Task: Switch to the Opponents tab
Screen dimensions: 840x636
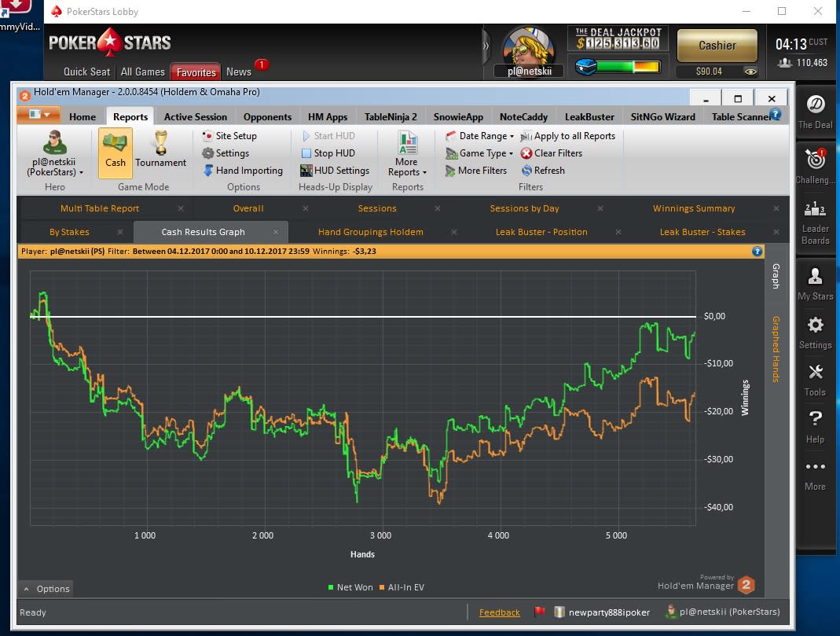Action: tap(267, 117)
